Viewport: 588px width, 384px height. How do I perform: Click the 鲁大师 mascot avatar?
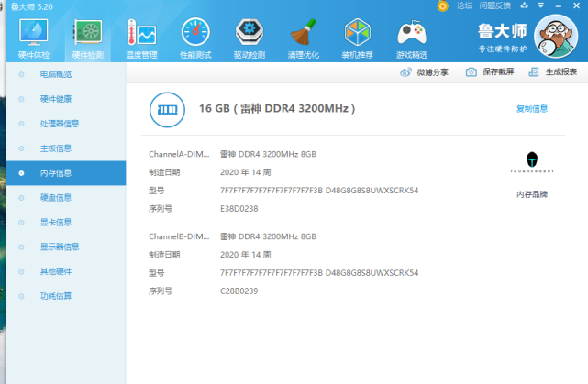tap(556, 37)
